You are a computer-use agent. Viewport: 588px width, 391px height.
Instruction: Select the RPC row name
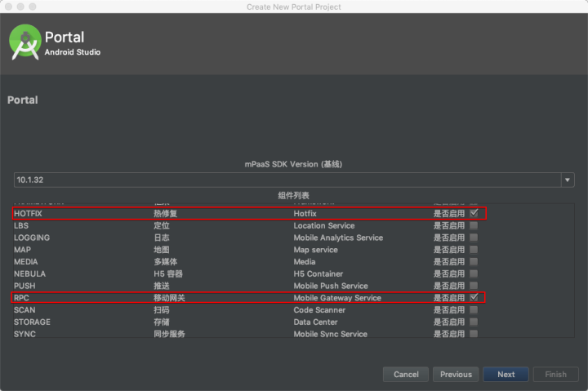point(21,298)
